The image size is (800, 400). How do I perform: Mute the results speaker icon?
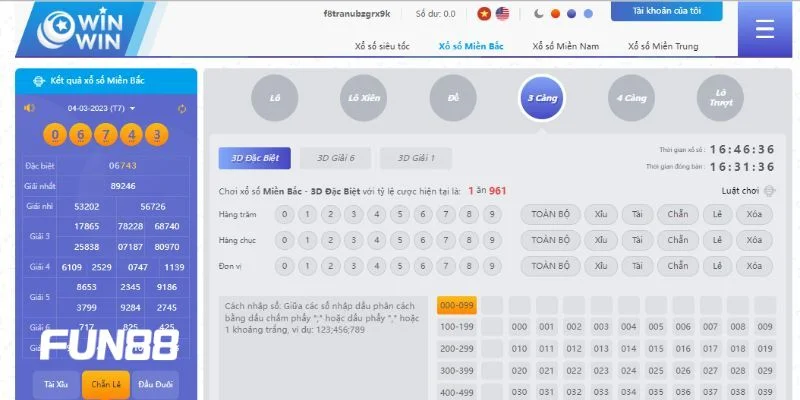[x=30, y=108]
